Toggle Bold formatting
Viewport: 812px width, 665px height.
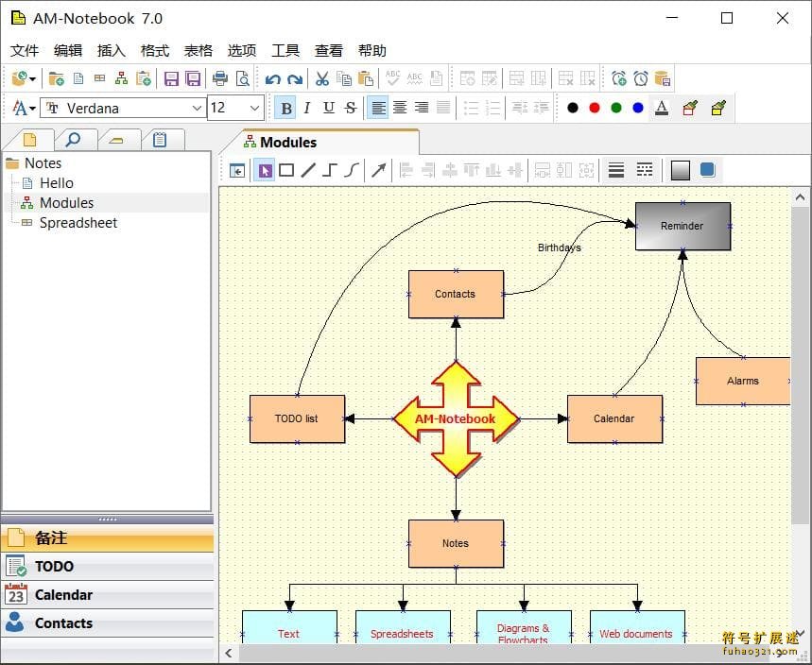285,109
